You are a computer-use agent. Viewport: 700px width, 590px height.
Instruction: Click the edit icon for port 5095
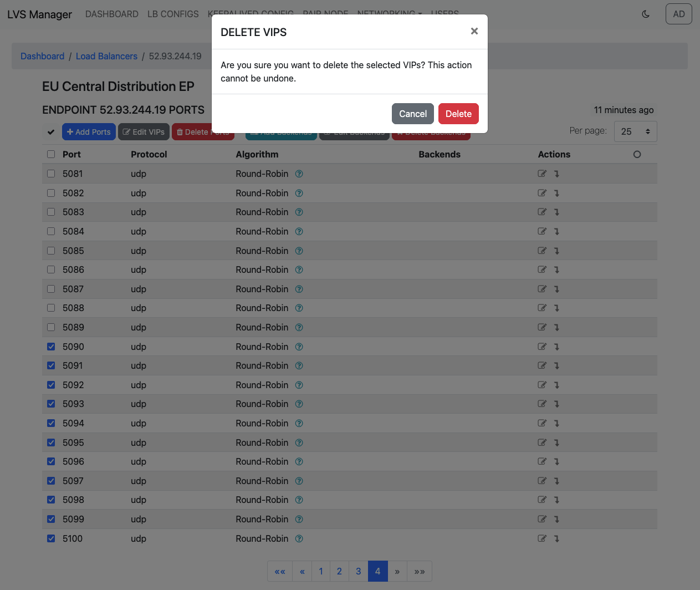coord(542,442)
